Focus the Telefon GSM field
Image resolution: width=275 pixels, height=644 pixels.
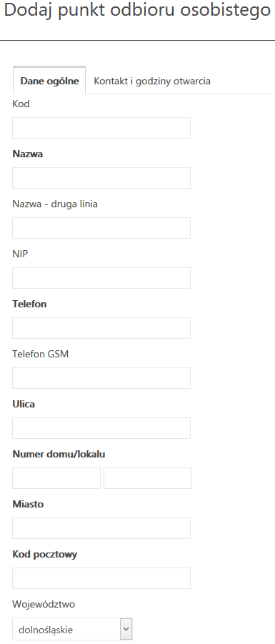coord(101,378)
